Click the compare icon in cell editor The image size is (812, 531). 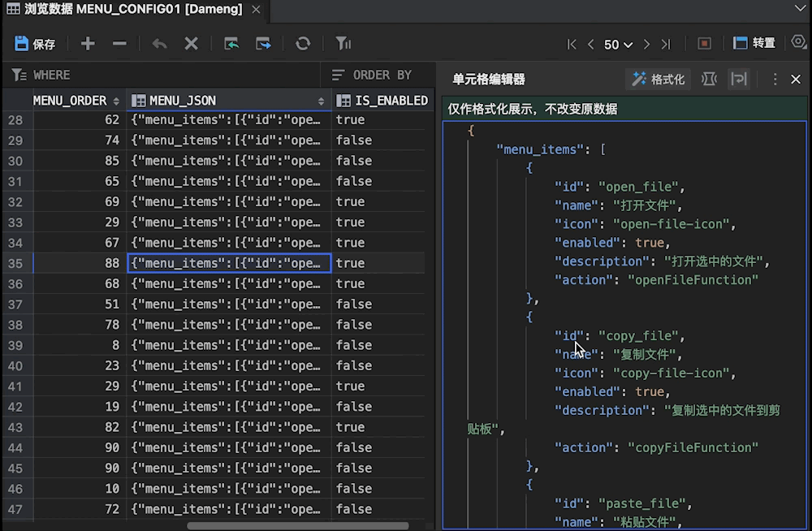click(x=709, y=80)
